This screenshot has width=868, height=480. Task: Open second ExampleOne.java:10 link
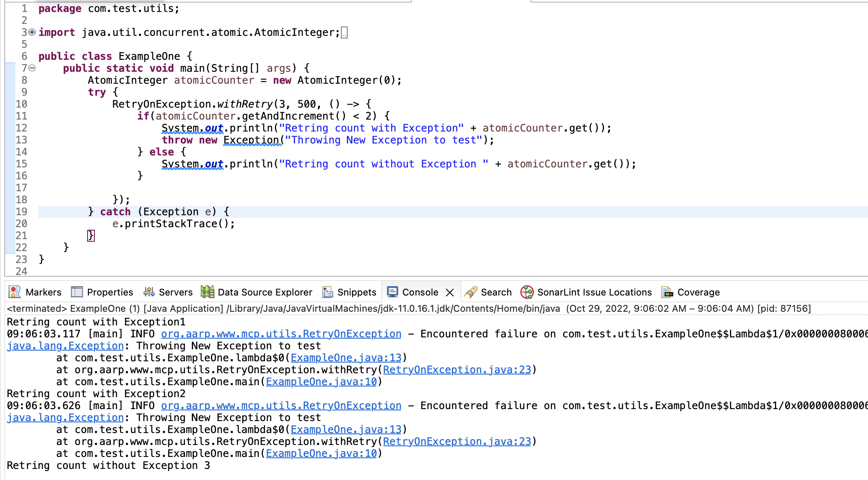pyautogui.click(x=321, y=454)
